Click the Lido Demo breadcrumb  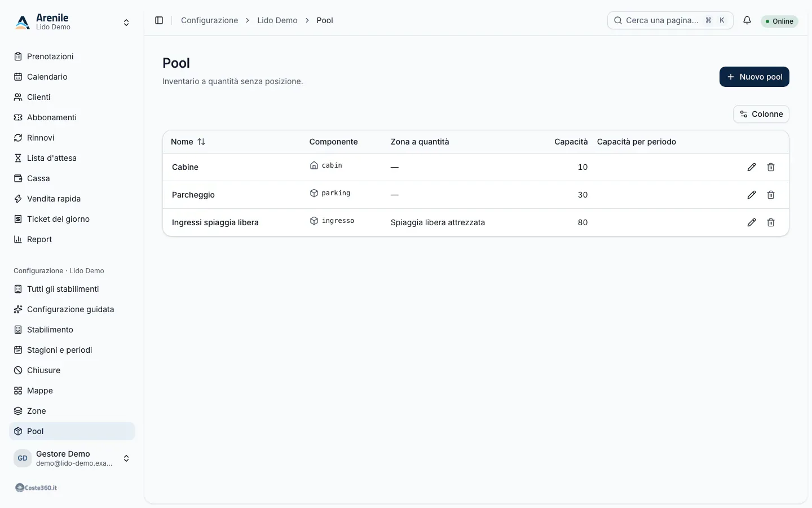(x=277, y=20)
